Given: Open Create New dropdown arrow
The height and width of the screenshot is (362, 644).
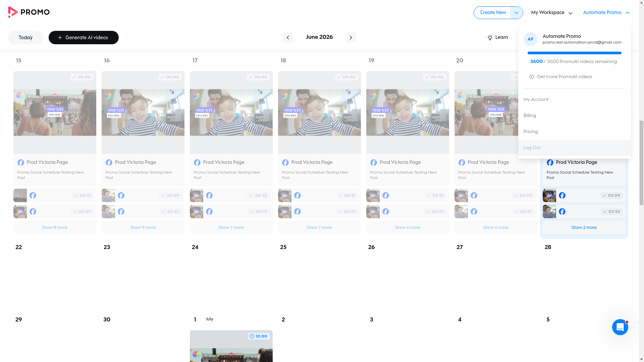Looking at the screenshot, I should pos(517,13).
